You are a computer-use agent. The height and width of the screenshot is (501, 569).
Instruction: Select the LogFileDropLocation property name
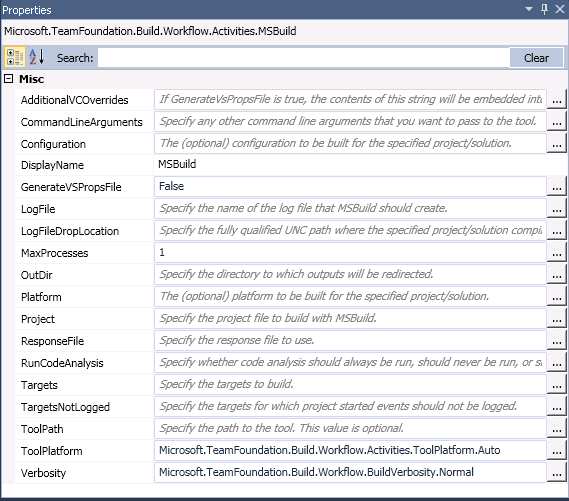[x=70, y=231]
